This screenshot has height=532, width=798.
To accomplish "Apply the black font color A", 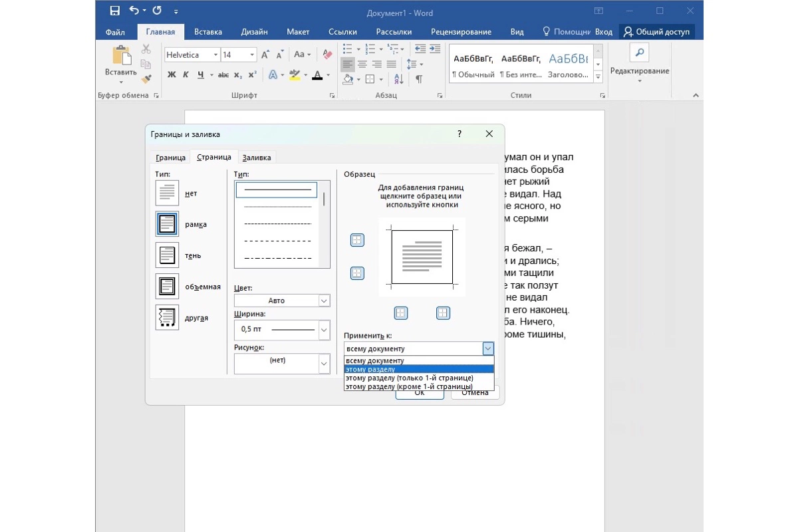I will [317, 74].
